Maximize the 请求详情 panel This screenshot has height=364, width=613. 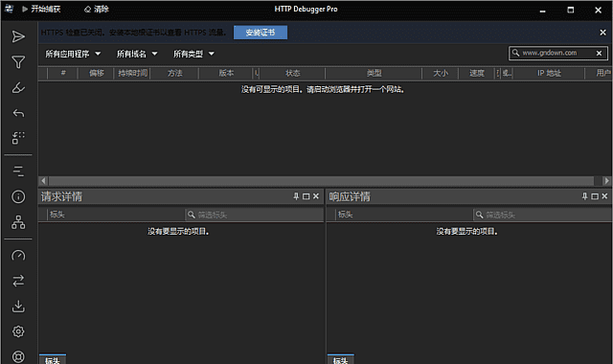[x=306, y=196]
